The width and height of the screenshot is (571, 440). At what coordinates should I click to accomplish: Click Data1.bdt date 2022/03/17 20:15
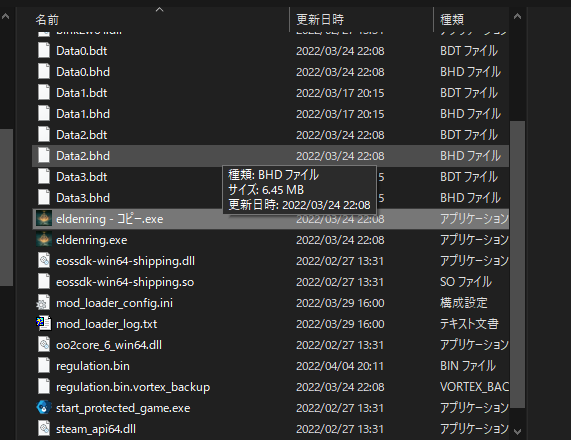coord(340,93)
